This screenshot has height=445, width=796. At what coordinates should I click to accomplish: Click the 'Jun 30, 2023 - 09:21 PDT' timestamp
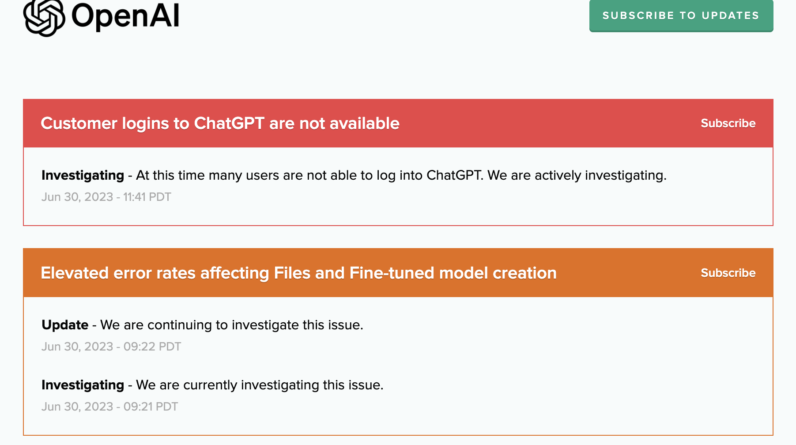point(109,407)
